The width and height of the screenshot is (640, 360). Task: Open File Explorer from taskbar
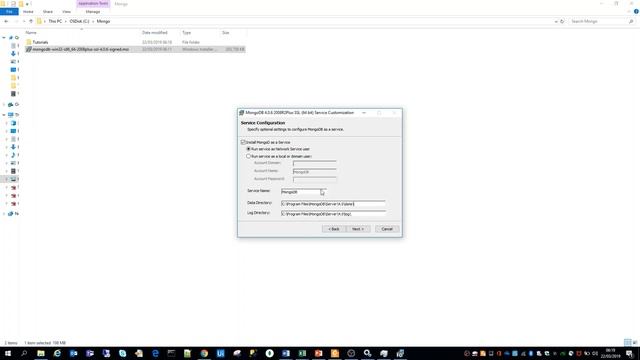click(x=41, y=353)
